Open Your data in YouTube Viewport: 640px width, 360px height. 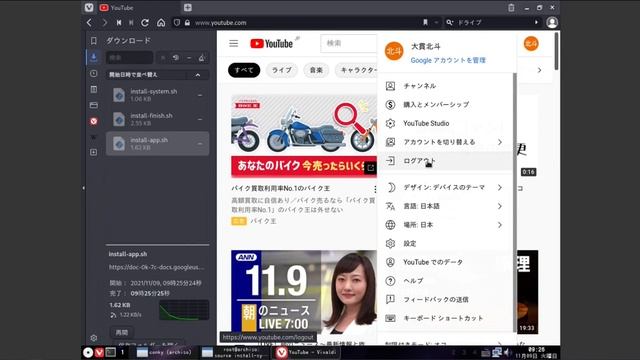pyautogui.click(x=445, y=262)
